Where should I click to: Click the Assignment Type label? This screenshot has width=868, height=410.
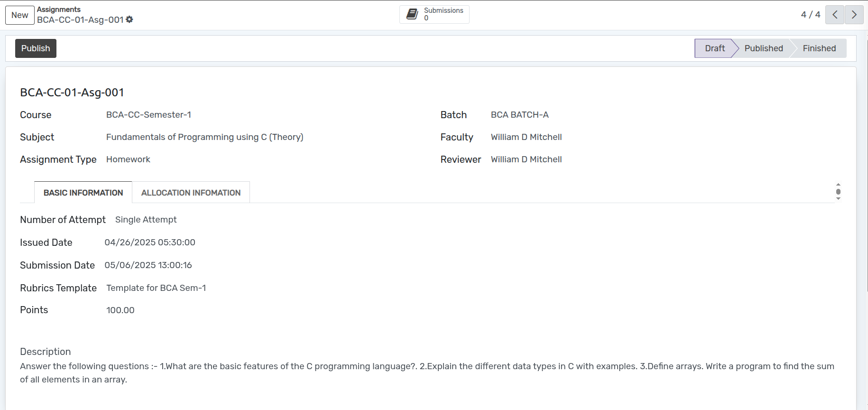[58, 159]
